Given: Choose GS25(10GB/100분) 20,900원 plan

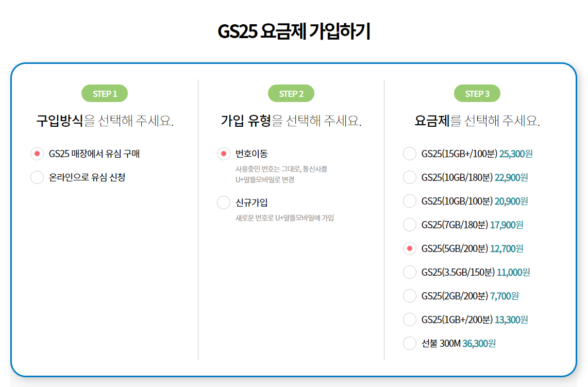Looking at the screenshot, I should click(410, 201).
